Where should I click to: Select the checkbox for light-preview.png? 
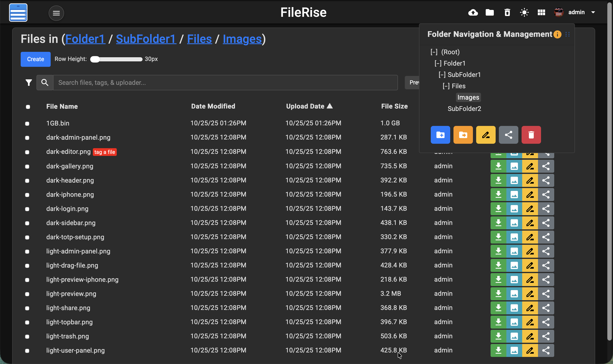pyautogui.click(x=27, y=294)
